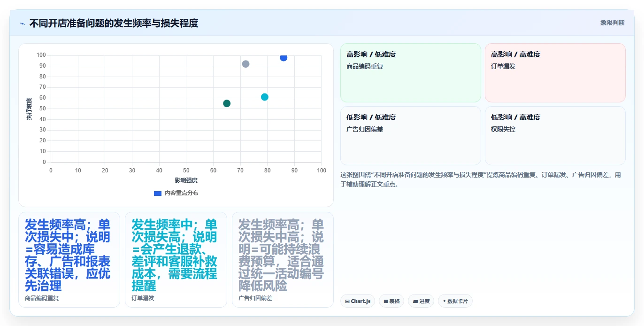Select the 数据卡片 tag

tap(455, 301)
